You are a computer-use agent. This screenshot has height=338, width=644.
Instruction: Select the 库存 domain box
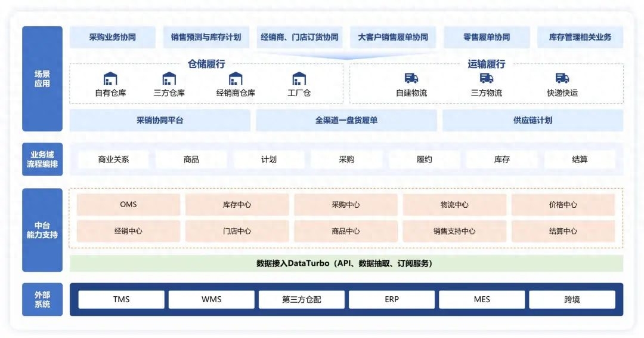point(502,159)
